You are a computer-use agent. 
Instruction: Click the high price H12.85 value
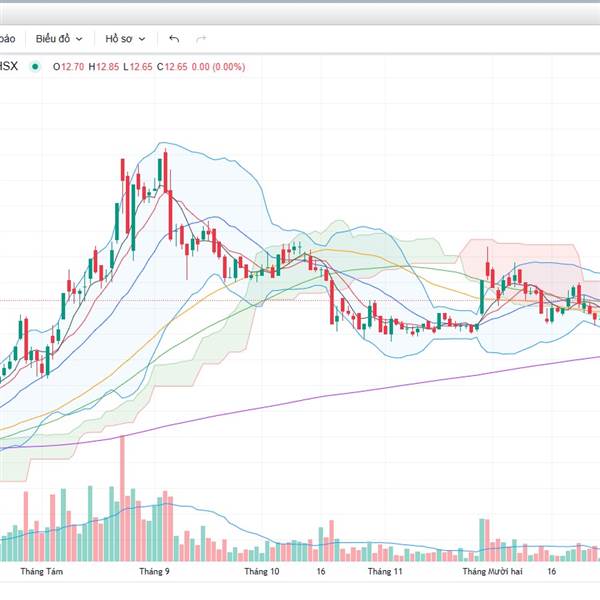click(x=103, y=67)
